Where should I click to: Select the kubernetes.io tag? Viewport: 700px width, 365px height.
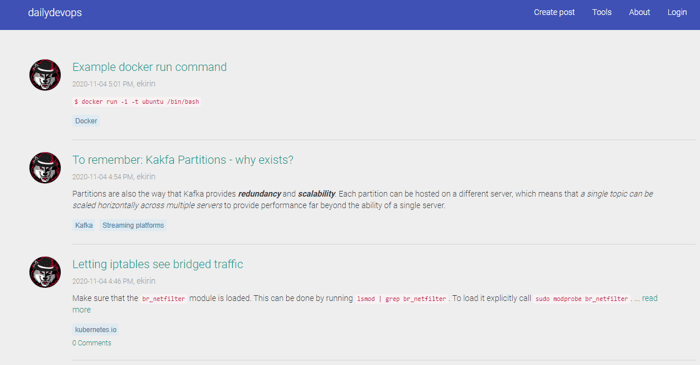[x=96, y=330]
